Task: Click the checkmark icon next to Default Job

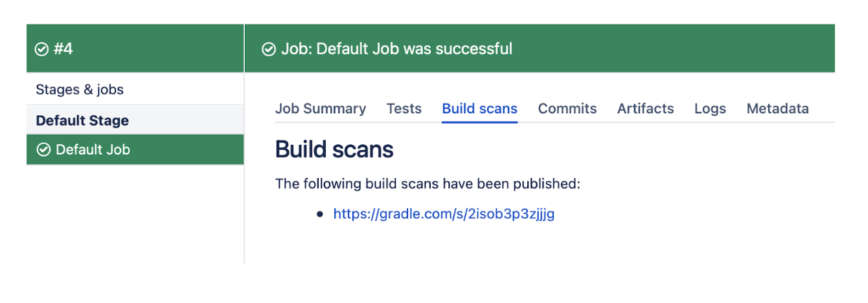Action: (43, 150)
